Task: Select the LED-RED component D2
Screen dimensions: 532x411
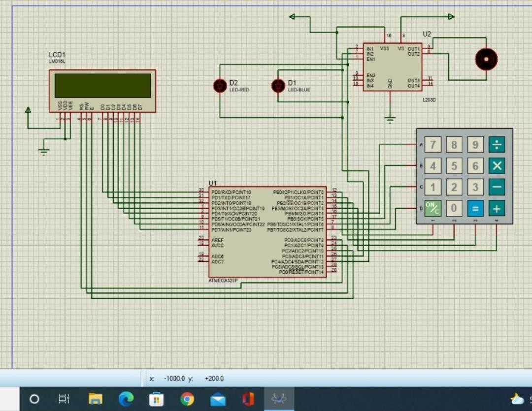Action: [220, 85]
